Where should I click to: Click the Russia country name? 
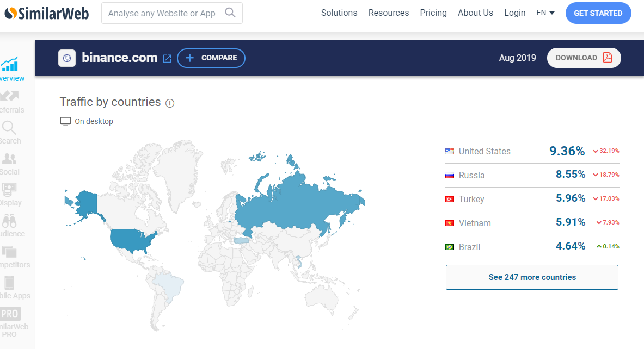[471, 176]
